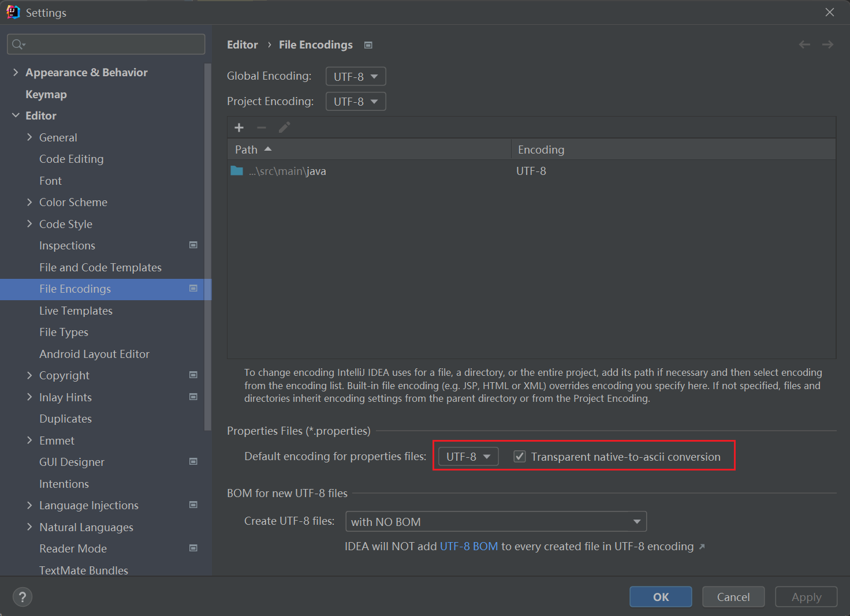The height and width of the screenshot is (616, 850).
Task: Click the help question mark icon
Action: pyautogui.click(x=23, y=597)
